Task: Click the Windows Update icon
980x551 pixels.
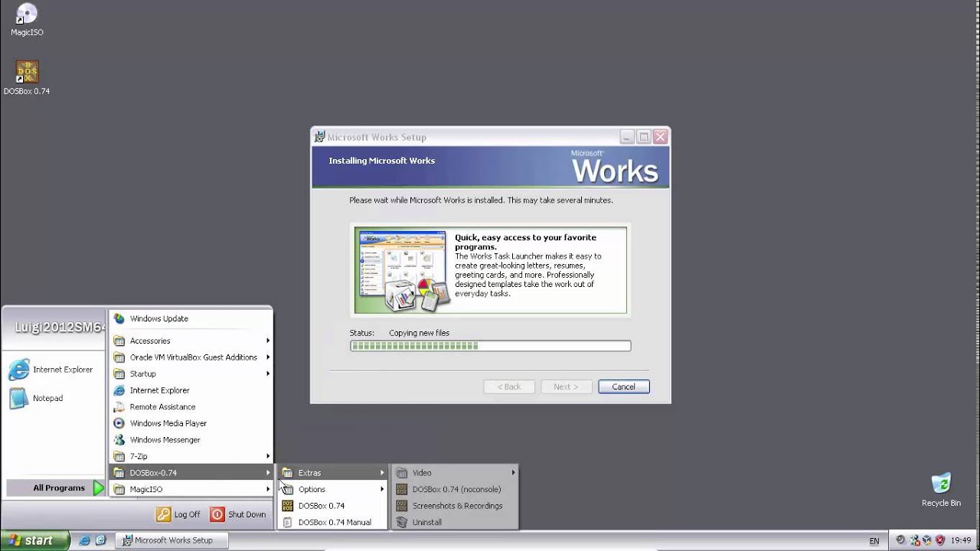Action: (119, 318)
